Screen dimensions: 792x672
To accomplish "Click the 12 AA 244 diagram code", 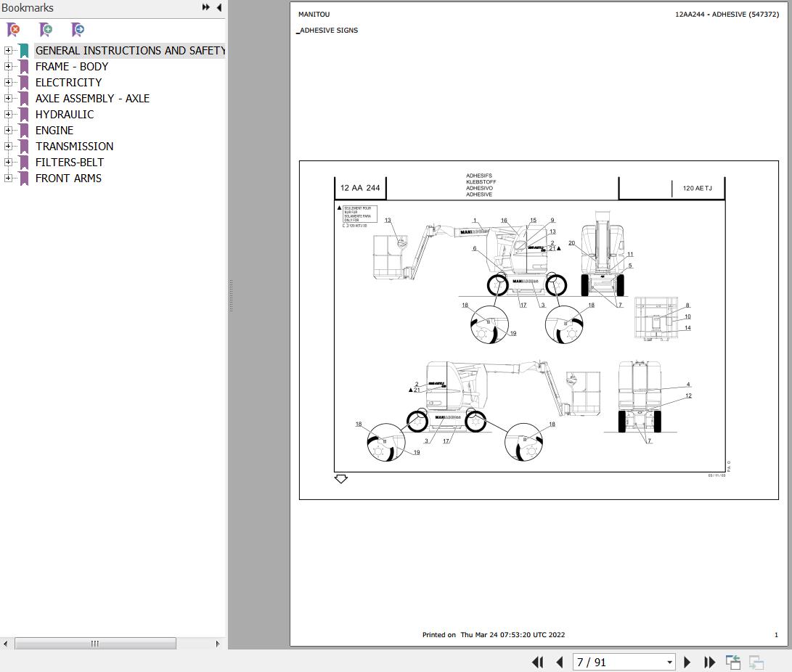I will point(360,188).
